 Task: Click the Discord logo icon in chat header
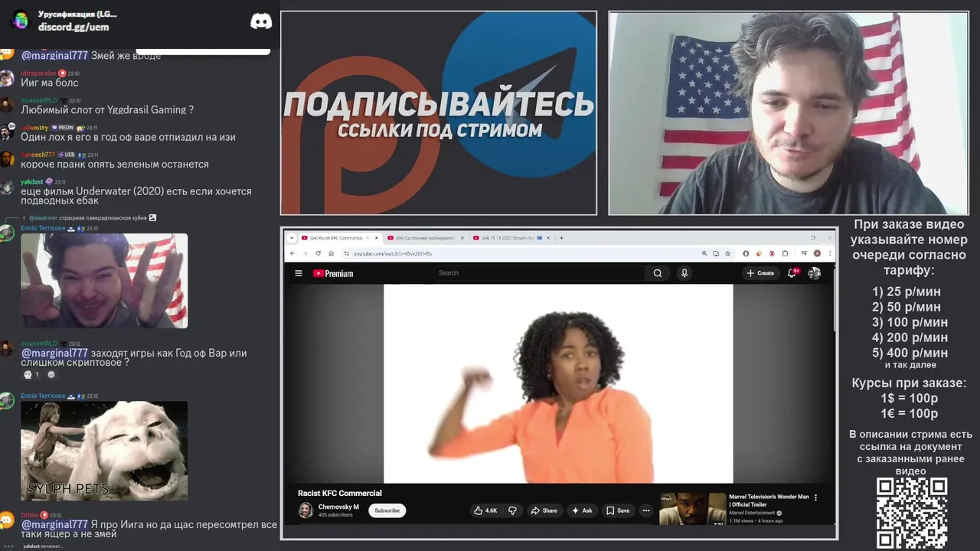point(261,21)
